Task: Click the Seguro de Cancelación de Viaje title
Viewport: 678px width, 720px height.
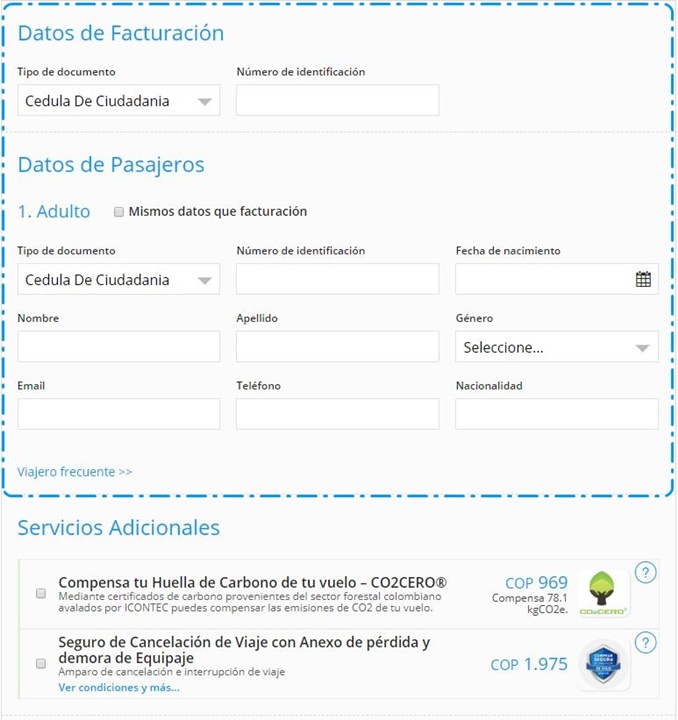Action: pos(244,650)
